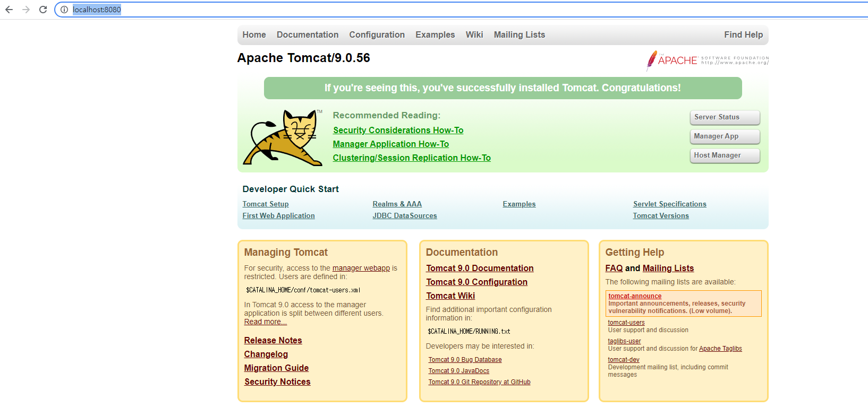
Task: Click the $CATALINA_HOME/RUNNING.txt path text
Action: point(469,332)
